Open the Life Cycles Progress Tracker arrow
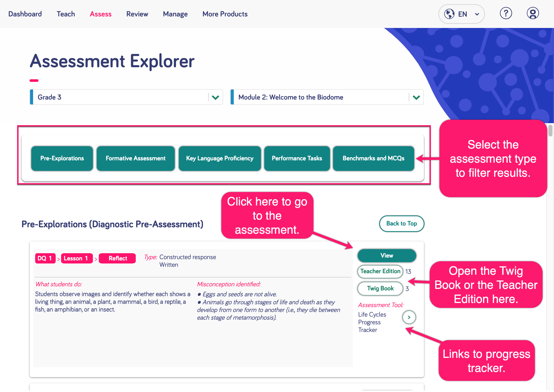Viewport: 554px width, 392px height. coord(409,317)
